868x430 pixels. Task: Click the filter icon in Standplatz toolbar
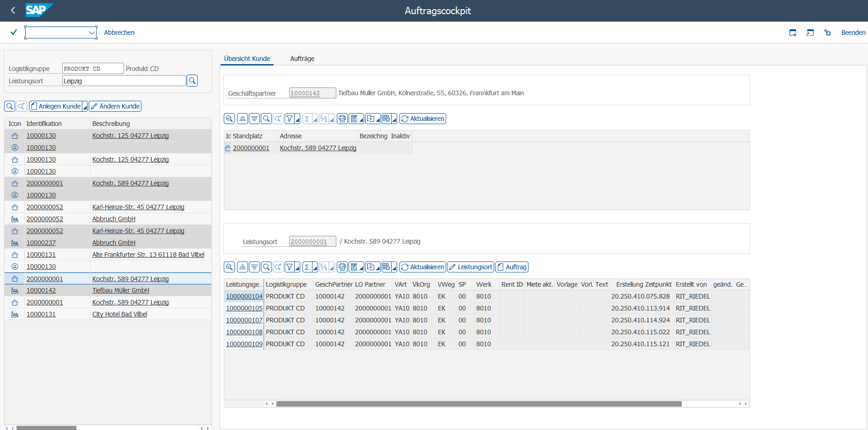point(289,119)
